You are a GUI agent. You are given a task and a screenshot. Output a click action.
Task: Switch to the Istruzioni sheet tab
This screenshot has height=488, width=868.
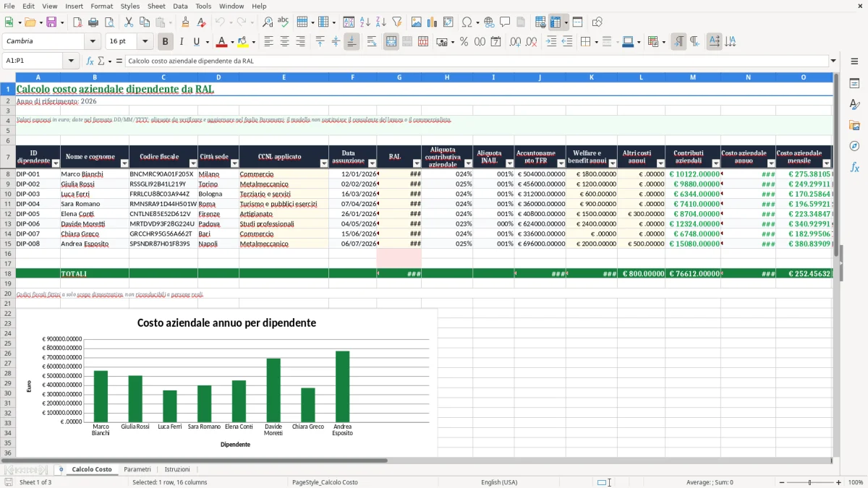click(177, 469)
